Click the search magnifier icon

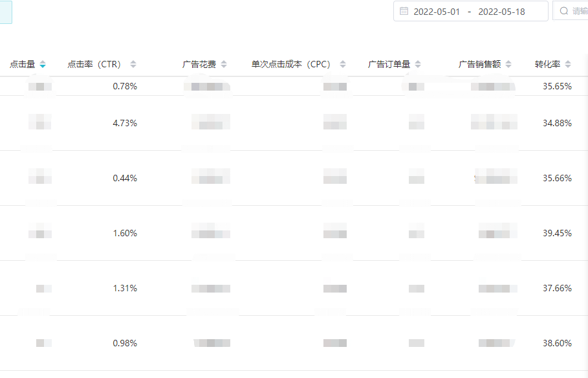point(563,10)
